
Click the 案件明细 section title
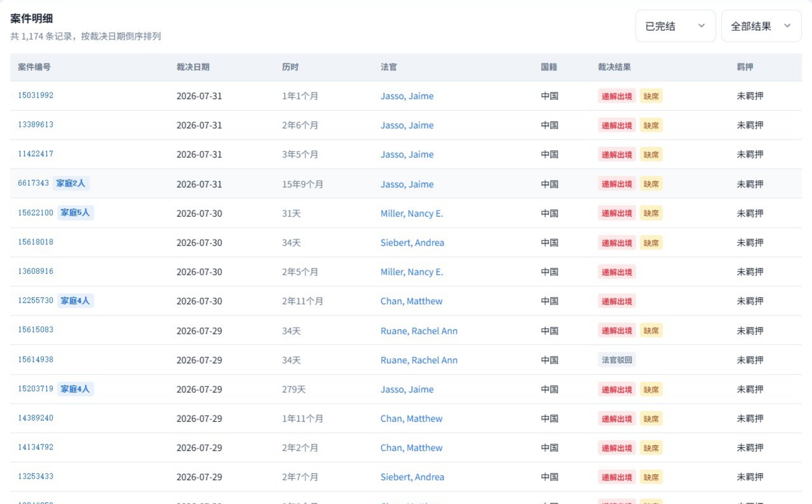tap(31, 19)
